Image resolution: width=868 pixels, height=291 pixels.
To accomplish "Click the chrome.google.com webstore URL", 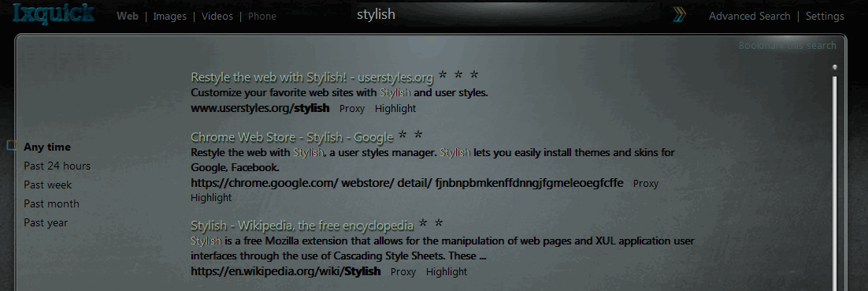I will point(407,183).
